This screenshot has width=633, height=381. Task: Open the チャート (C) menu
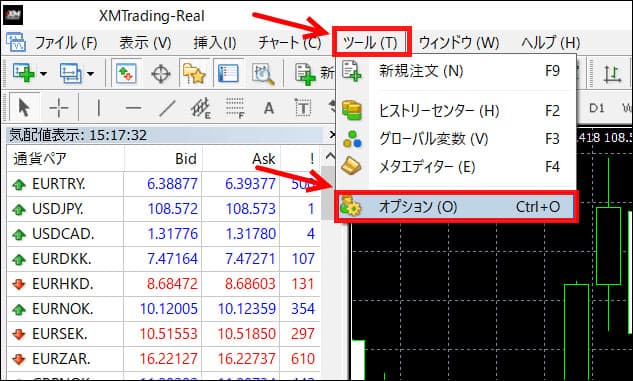point(289,42)
